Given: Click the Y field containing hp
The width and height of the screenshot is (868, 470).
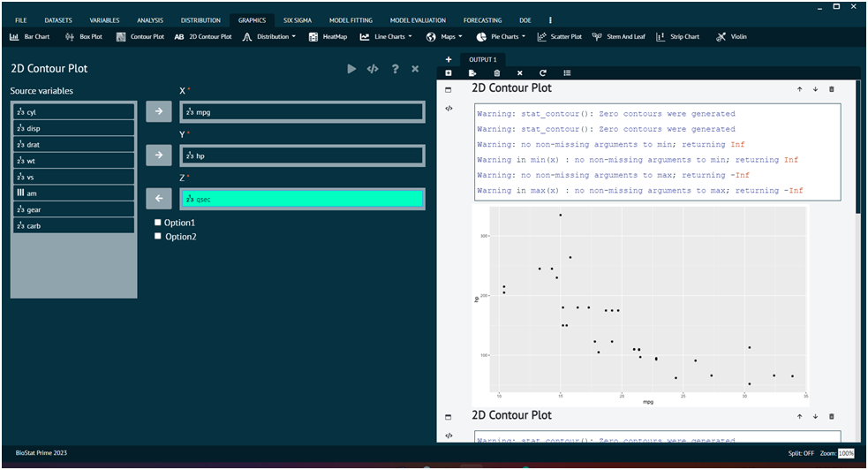Looking at the screenshot, I should (x=302, y=155).
